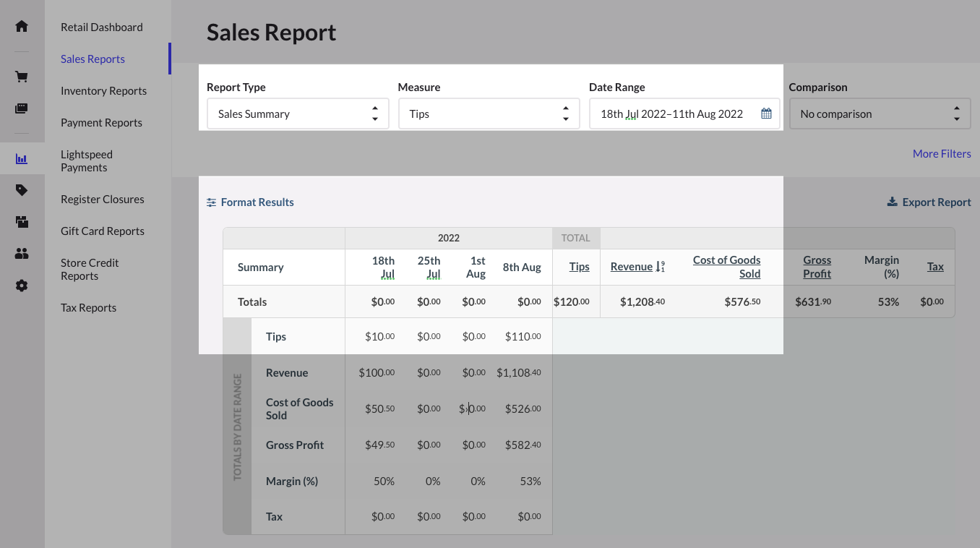Open the Comparison dropdown

[x=880, y=114]
